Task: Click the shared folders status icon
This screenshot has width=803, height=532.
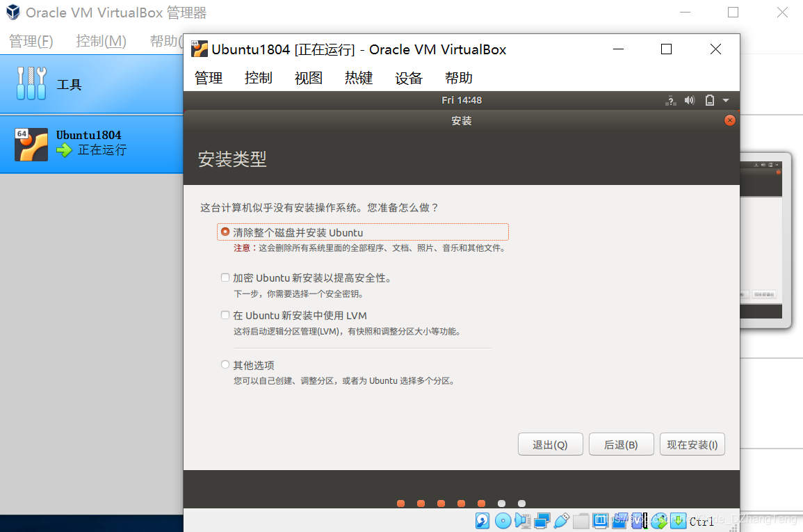Action: (x=581, y=521)
